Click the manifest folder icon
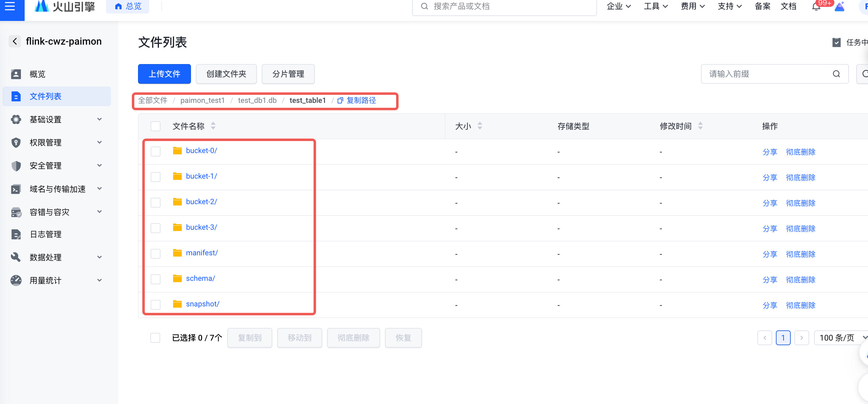 coord(177,253)
